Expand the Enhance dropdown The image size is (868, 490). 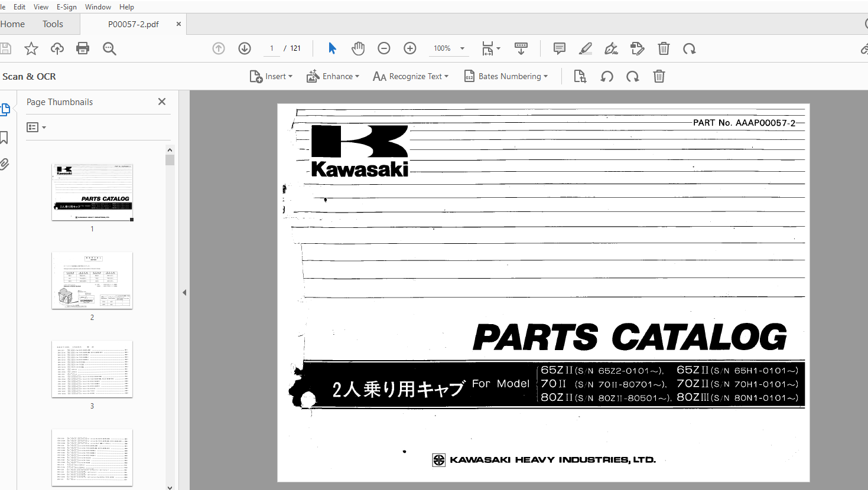(333, 76)
